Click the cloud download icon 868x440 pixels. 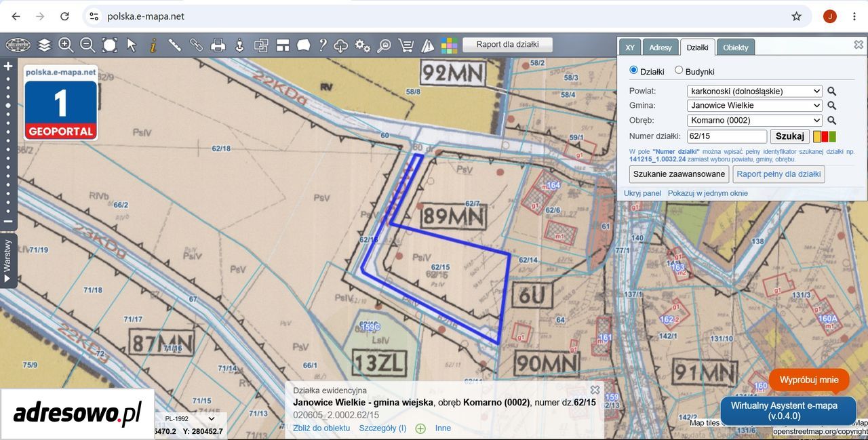click(x=341, y=45)
